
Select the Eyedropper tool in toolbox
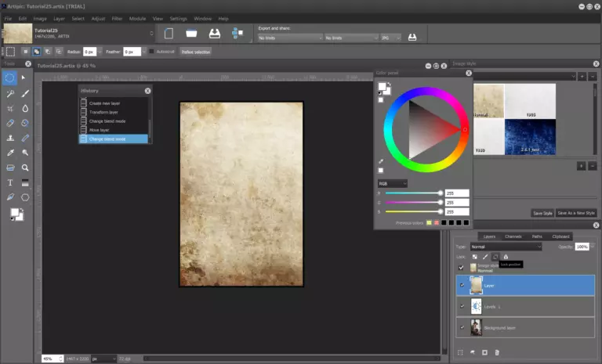tap(10, 153)
